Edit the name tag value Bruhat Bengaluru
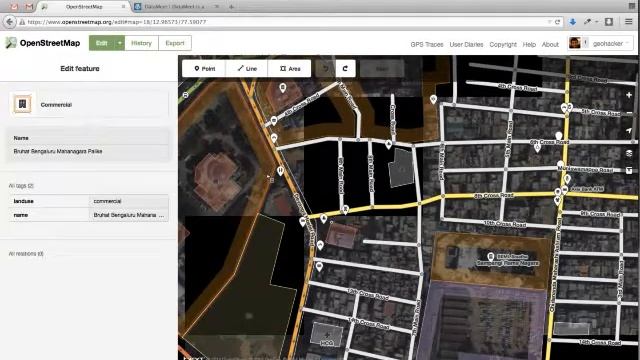640x360 pixels. (x=129, y=215)
